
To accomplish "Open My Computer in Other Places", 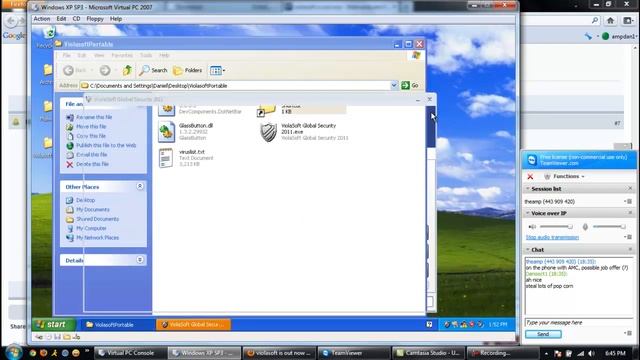I will point(91,228).
